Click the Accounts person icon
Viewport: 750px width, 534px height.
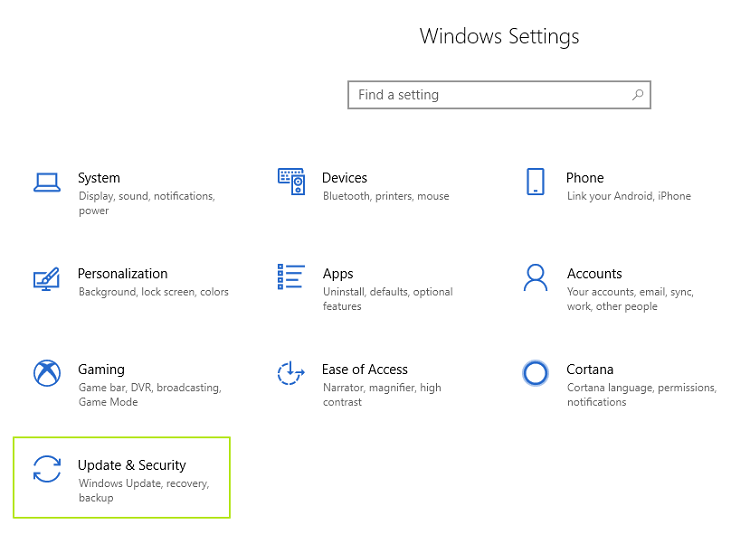(x=535, y=277)
